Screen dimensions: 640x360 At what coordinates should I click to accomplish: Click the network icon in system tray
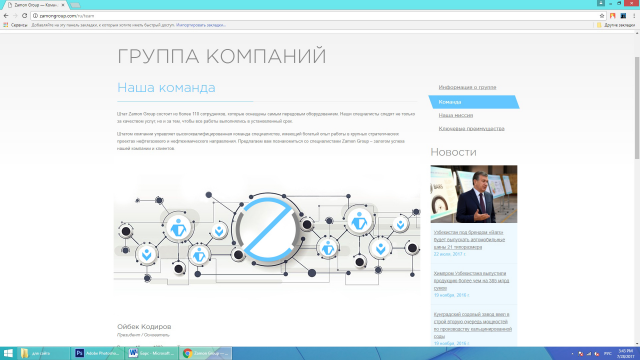[x=589, y=354]
